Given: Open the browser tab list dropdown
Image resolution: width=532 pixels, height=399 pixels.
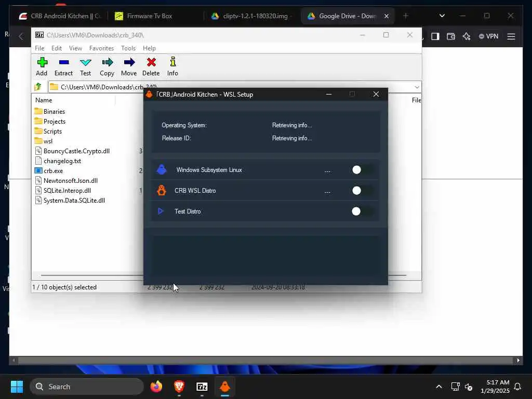Looking at the screenshot, I should pos(442,16).
